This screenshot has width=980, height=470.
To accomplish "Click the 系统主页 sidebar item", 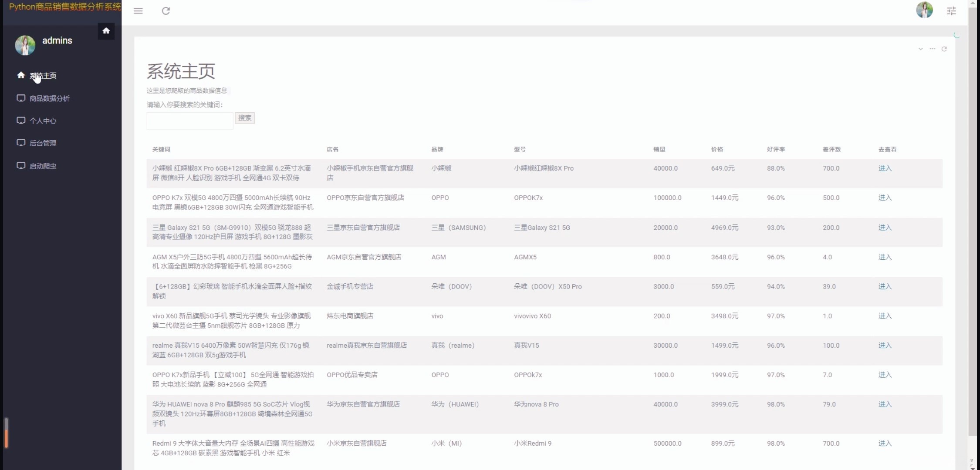I will 43,76.
